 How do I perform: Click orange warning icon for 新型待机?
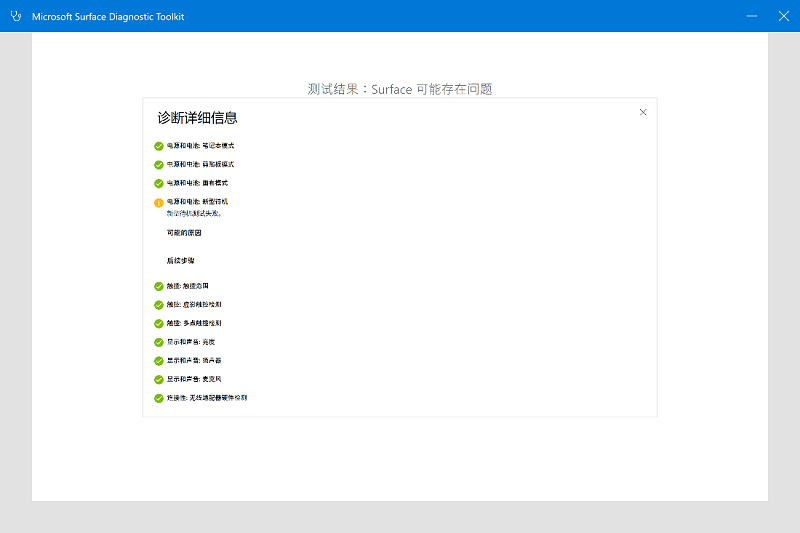click(159, 203)
